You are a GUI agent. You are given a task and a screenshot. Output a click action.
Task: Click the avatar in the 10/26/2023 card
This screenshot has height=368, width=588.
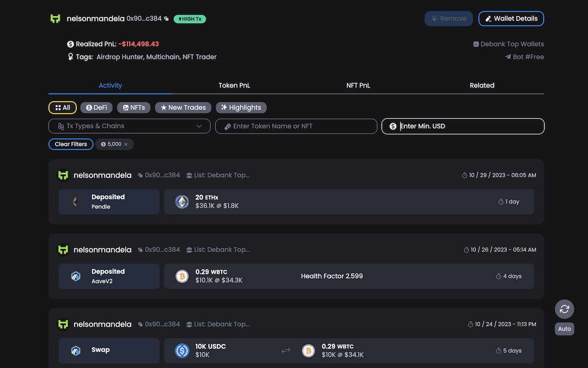pyautogui.click(x=63, y=250)
